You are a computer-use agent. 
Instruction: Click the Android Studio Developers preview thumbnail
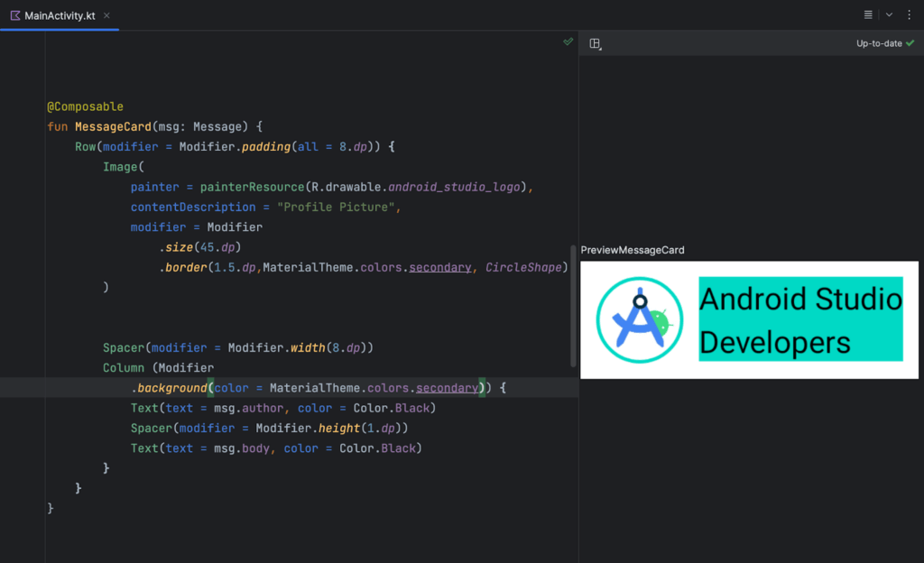pos(749,320)
